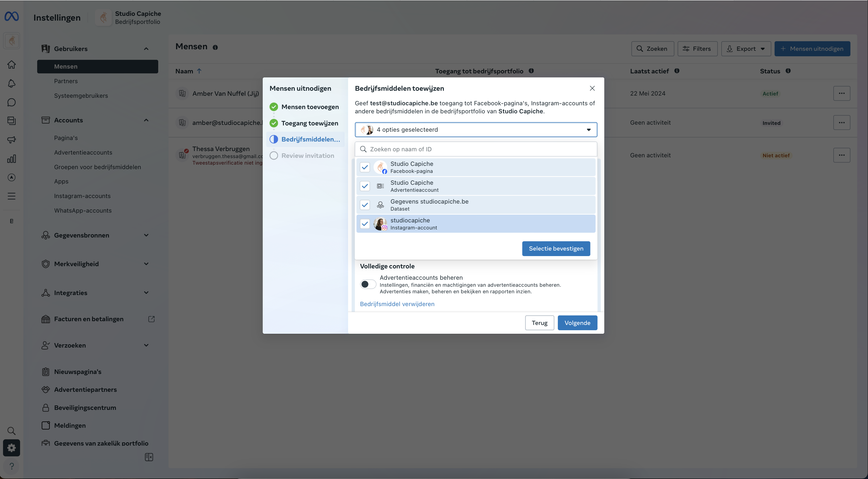868x479 pixels.
Task: Click the Volgende button
Action: 577,323
